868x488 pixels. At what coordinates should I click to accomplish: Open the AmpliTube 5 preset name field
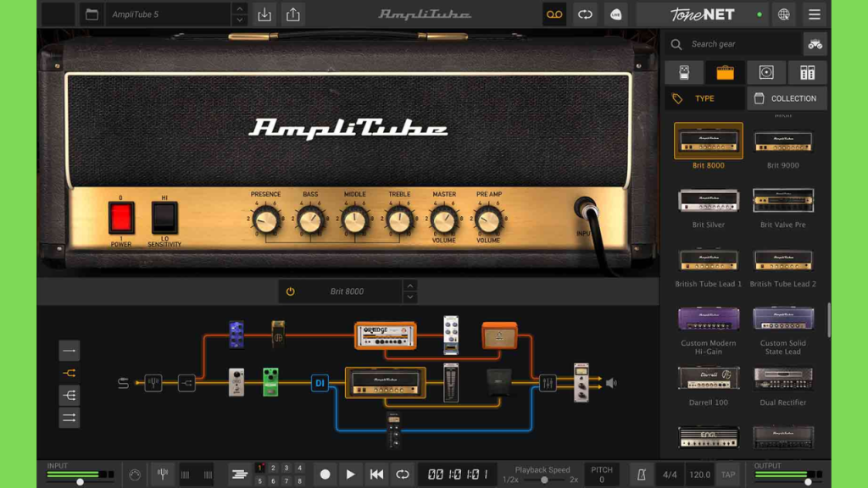point(168,14)
